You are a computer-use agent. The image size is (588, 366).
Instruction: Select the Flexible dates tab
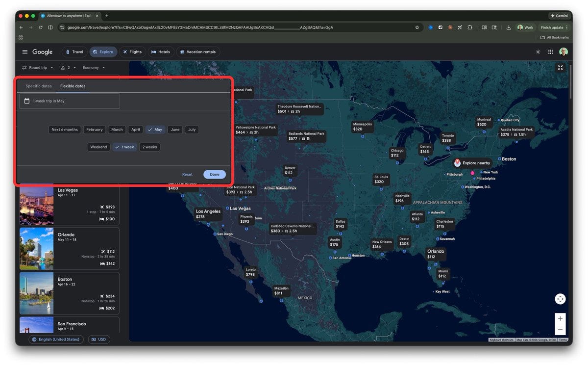[x=73, y=86]
